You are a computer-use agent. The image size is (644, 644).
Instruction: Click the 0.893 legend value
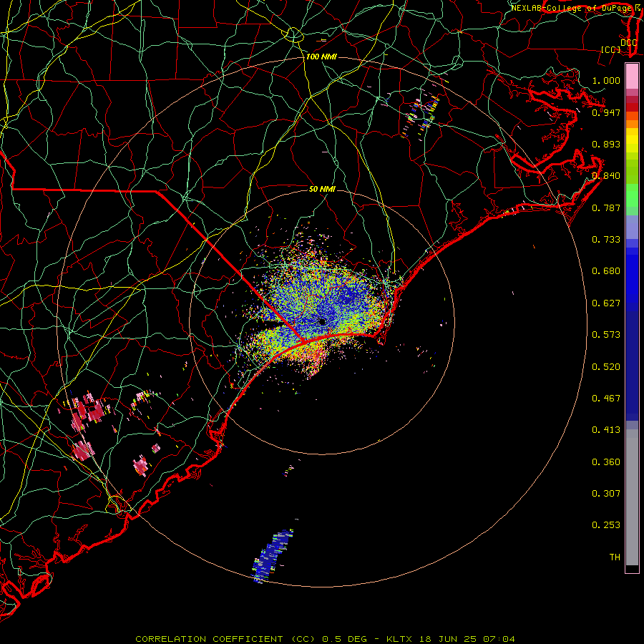click(x=606, y=144)
